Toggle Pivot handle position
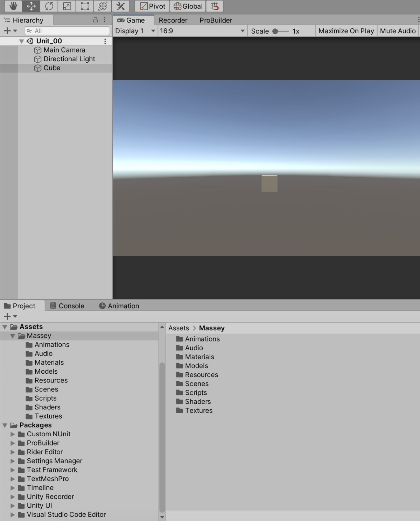The height and width of the screenshot is (521, 420). click(x=153, y=6)
